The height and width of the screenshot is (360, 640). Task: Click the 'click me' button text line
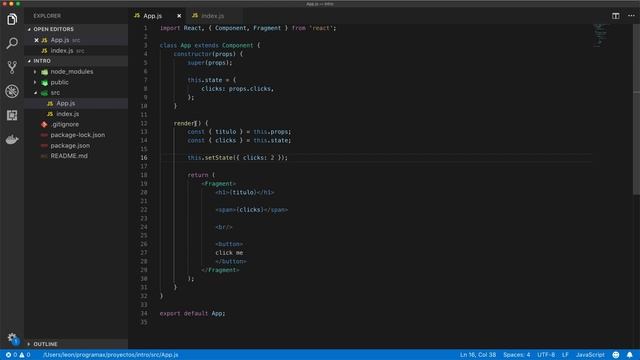click(x=229, y=253)
